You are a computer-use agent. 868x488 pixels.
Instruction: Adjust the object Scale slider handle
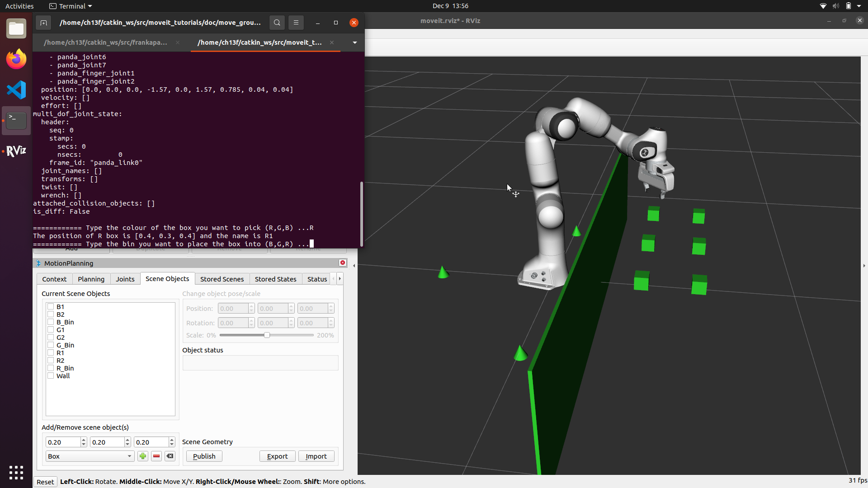267,335
